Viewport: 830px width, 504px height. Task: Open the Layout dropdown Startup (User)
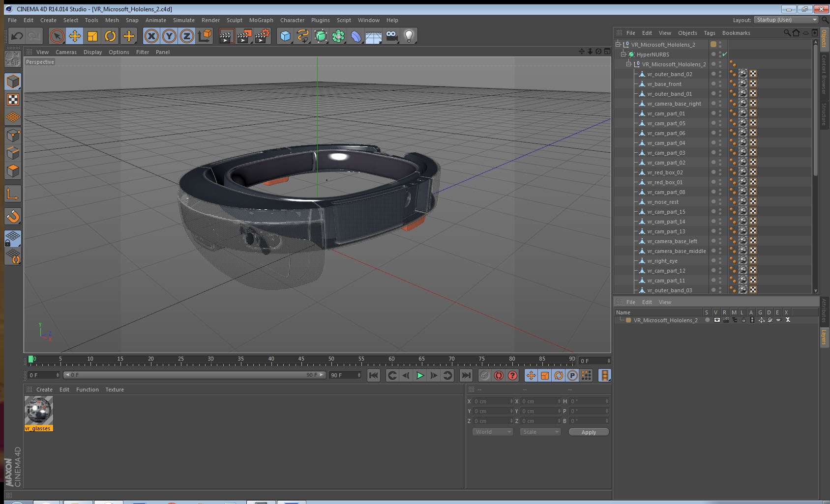click(786, 20)
